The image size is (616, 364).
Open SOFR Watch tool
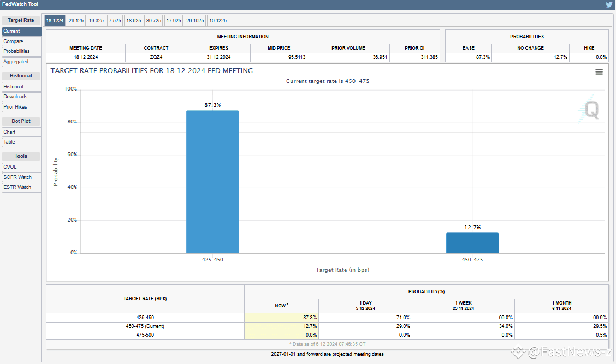tap(21, 177)
